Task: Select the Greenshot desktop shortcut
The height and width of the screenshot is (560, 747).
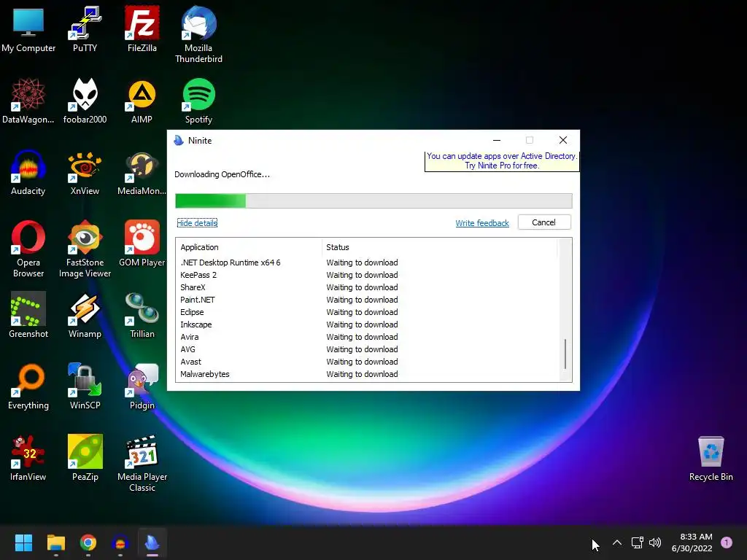Action: pyautogui.click(x=28, y=315)
